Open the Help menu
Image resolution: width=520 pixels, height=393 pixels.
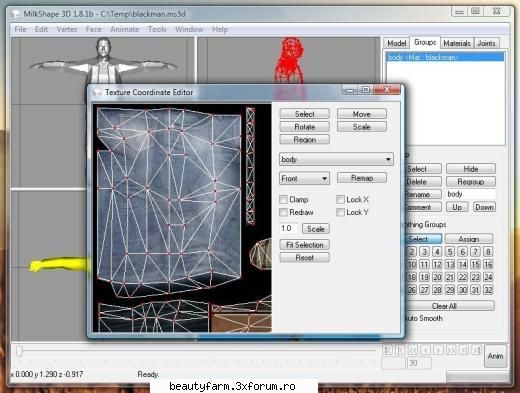pyautogui.click(x=220, y=29)
